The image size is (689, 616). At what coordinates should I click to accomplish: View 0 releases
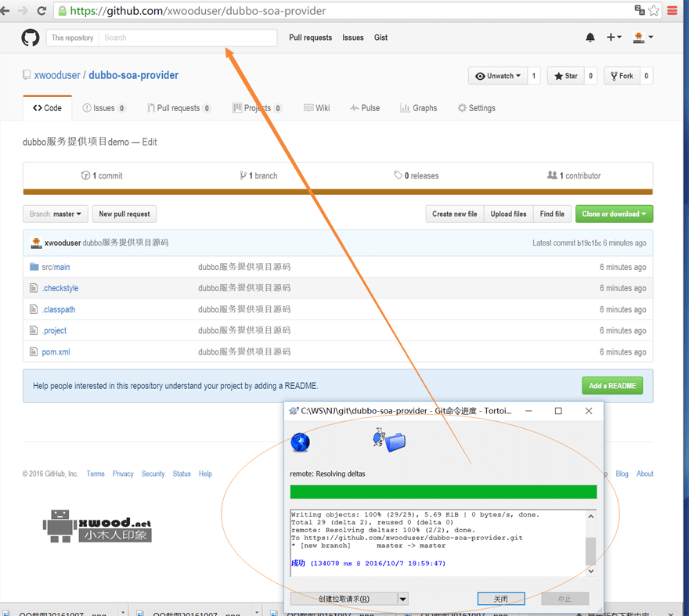pyautogui.click(x=416, y=176)
